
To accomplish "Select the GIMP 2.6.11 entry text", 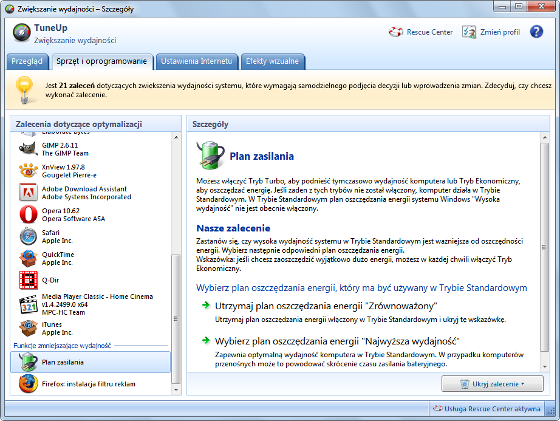I will point(65,149).
